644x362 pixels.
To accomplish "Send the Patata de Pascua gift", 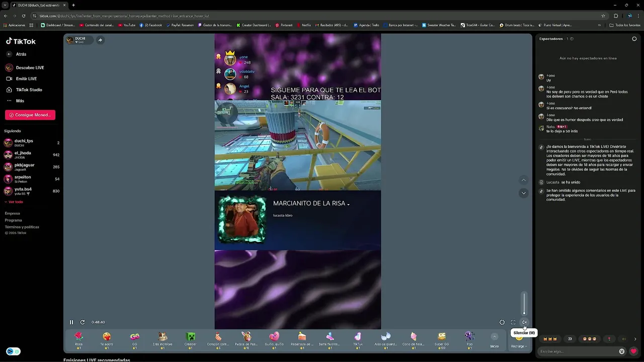I will point(246,340).
